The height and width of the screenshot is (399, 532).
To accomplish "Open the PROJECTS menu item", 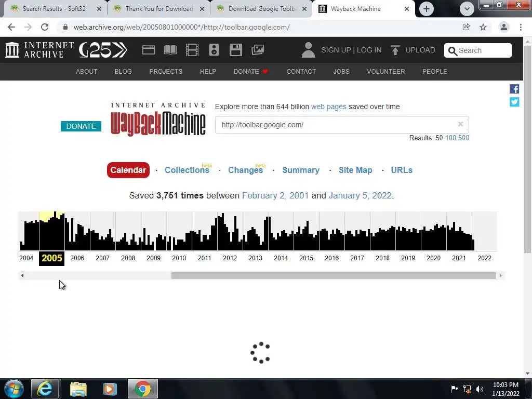I will pyautogui.click(x=166, y=72).
